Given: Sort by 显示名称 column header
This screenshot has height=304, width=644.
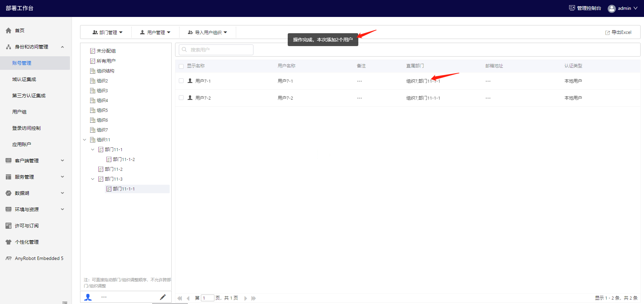Looking at the screenshot, I should point(196,66).
